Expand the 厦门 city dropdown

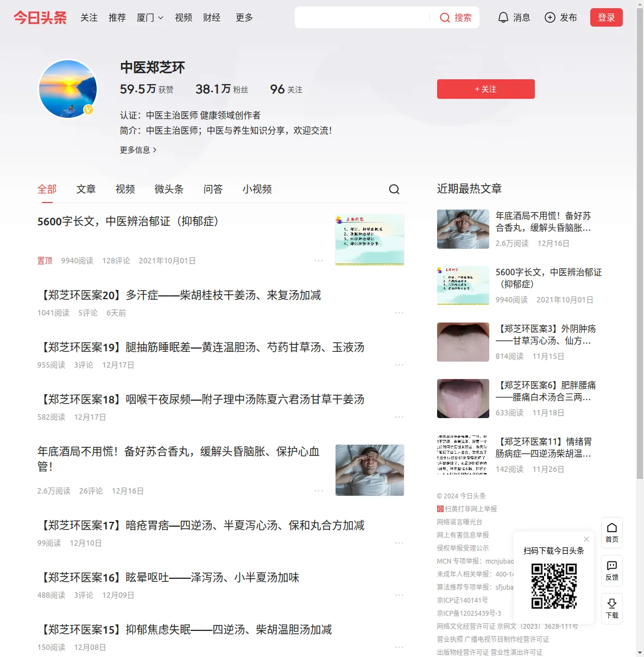tap(150, 18)
